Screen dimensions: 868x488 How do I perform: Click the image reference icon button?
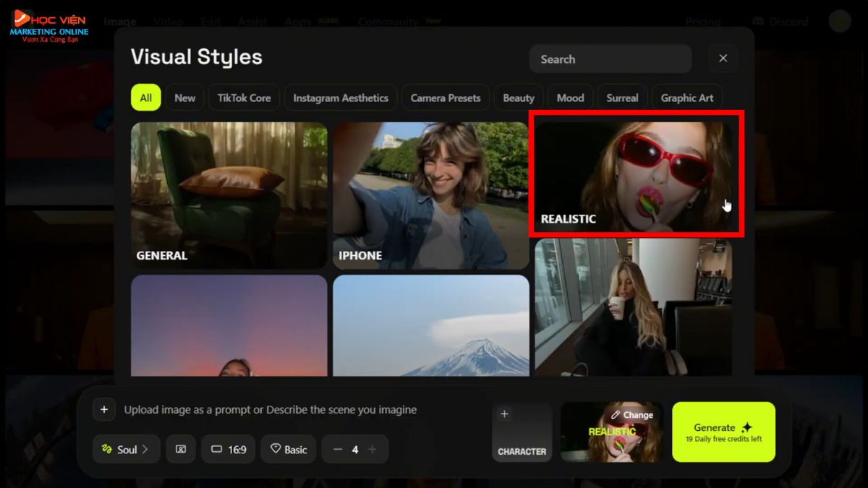[181, 449]
